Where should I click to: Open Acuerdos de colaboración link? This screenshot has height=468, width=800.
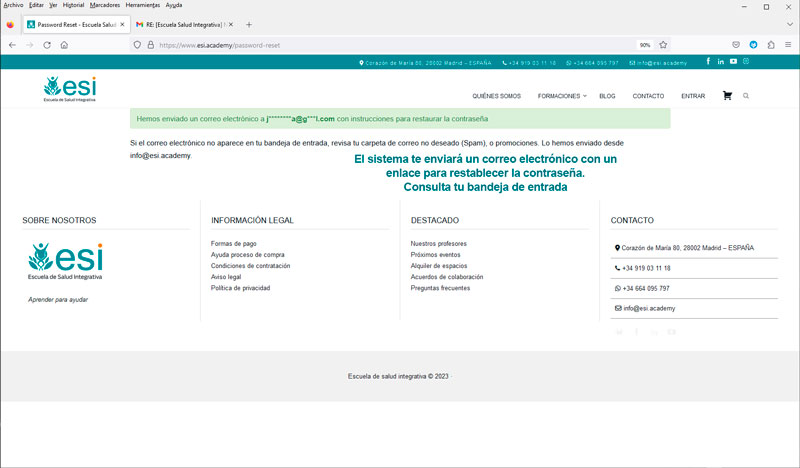click(447, 277)
